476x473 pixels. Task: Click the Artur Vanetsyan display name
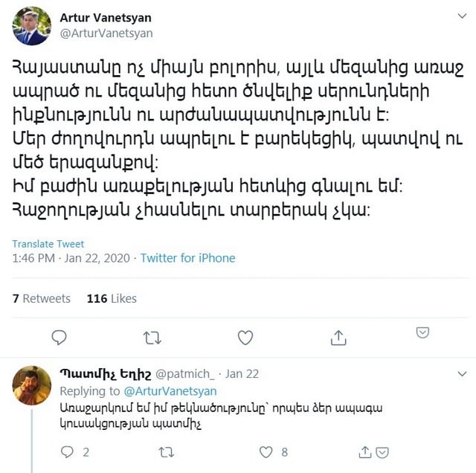pyautogui.click(x=106, y=18)
